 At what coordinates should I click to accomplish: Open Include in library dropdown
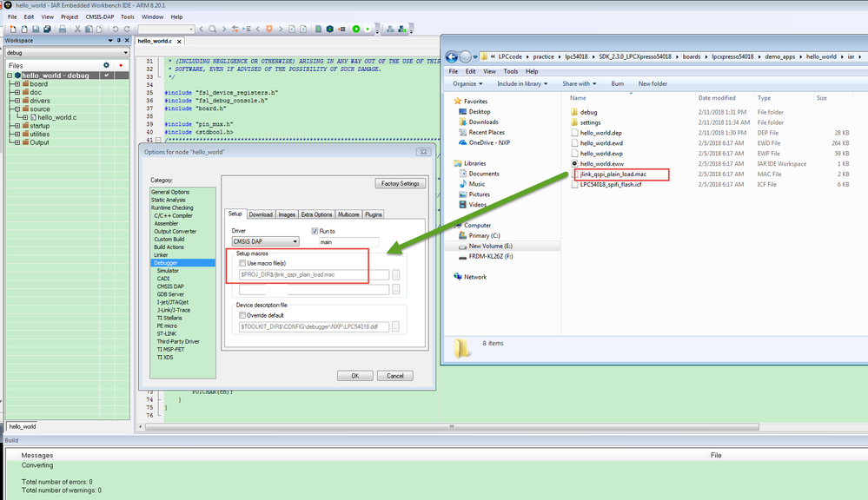point(522,83)
